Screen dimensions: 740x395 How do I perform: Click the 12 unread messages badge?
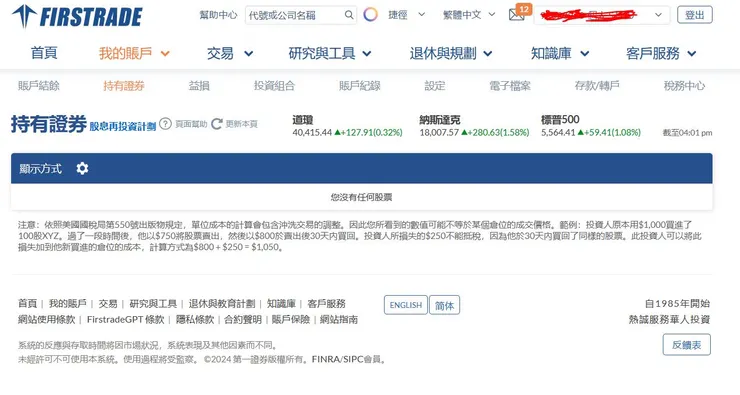[524, 9]
